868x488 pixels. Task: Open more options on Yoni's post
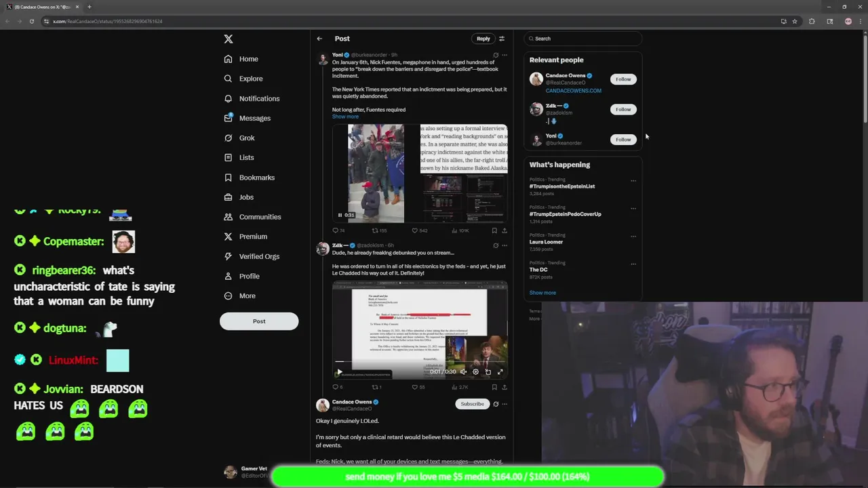point(504,55)
